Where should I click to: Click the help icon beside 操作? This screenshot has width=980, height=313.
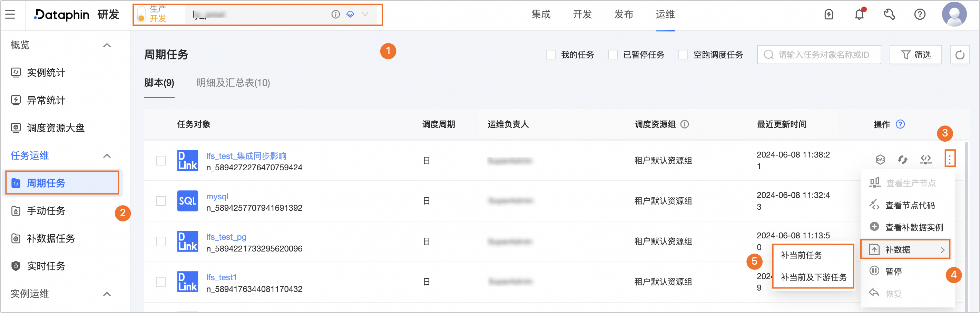pyautogui.click(x=900, y=124)
